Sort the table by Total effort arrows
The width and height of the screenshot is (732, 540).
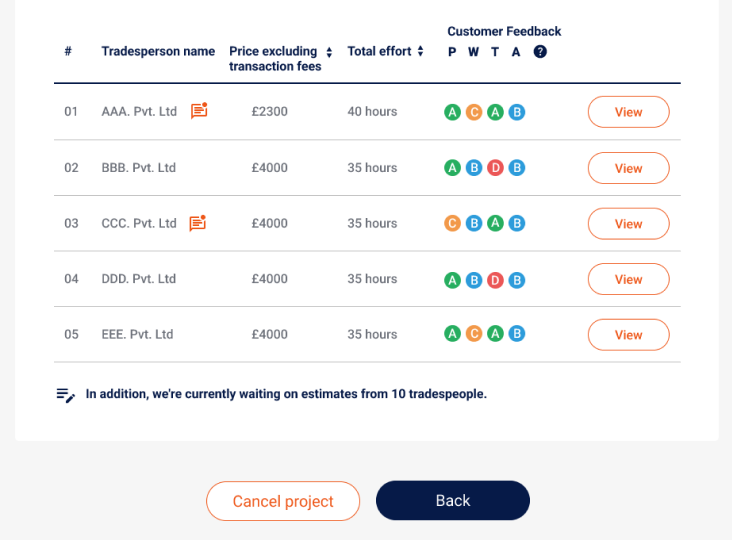coord(421,51)
